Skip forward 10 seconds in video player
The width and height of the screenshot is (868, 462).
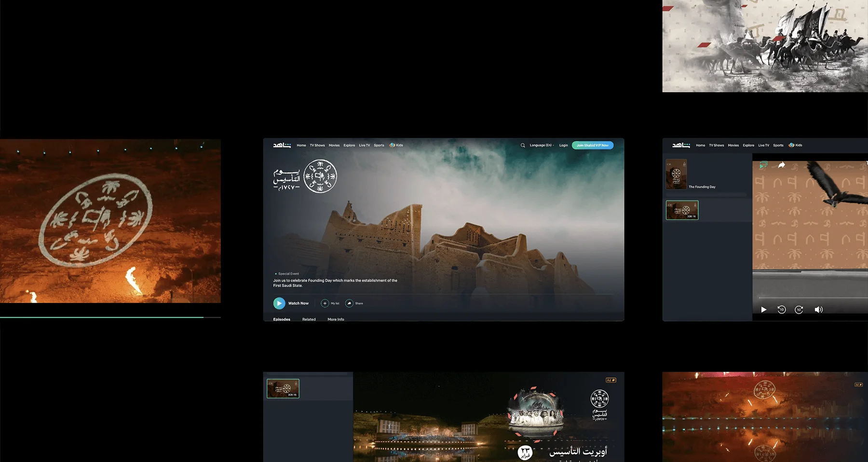[x=799, y=310]
